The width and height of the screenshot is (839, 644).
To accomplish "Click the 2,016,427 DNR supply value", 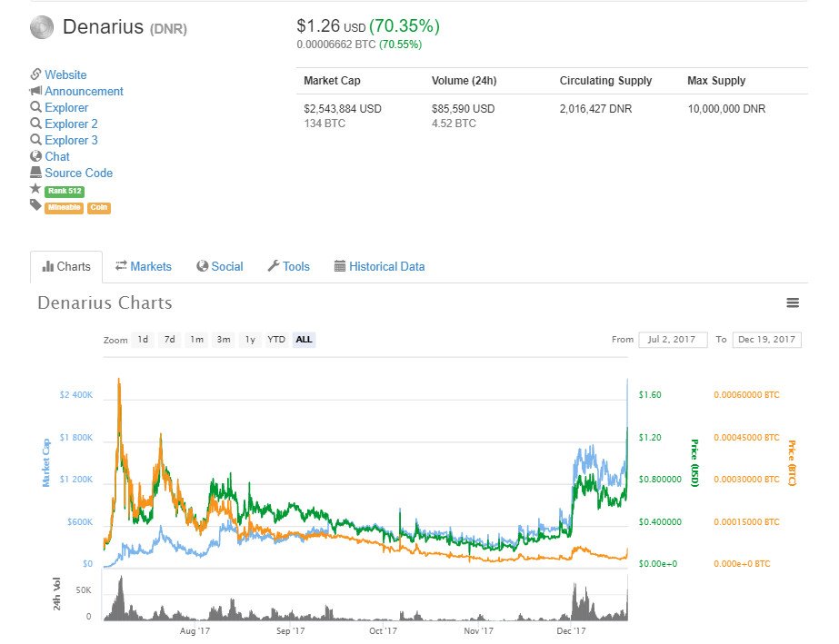I will tap(595, 109).
